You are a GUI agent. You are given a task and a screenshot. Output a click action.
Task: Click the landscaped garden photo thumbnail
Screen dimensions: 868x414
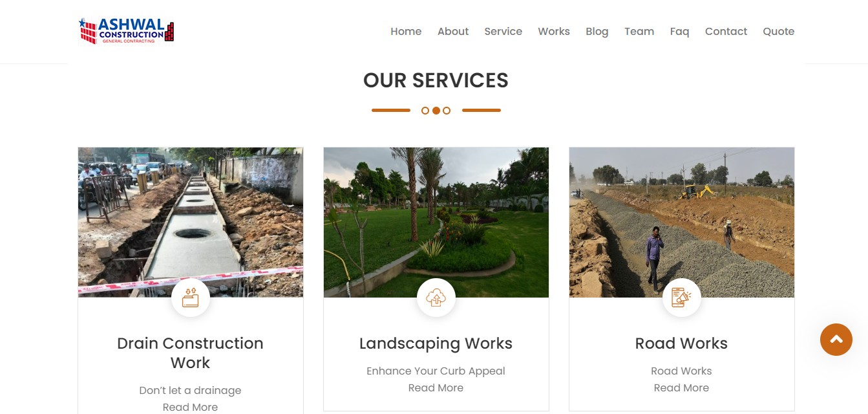click(x=436, y=223)
